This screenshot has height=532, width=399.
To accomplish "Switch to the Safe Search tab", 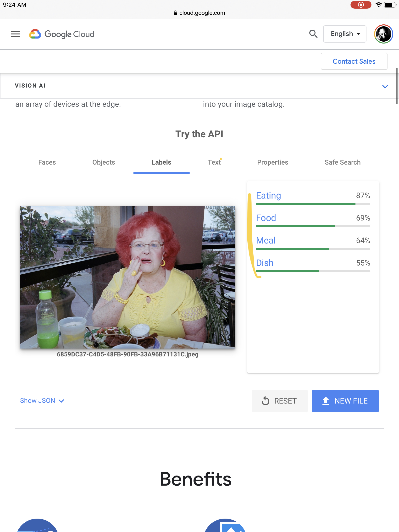I will (343, 162).
